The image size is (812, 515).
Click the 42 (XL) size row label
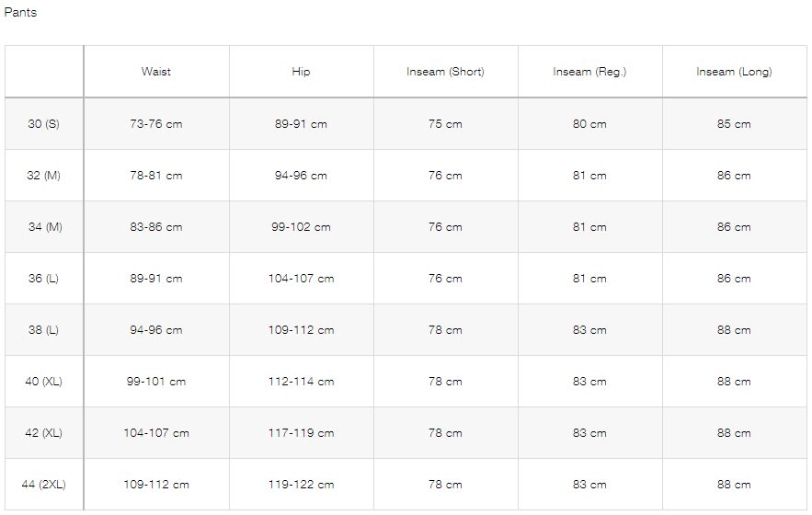(43, 433)
